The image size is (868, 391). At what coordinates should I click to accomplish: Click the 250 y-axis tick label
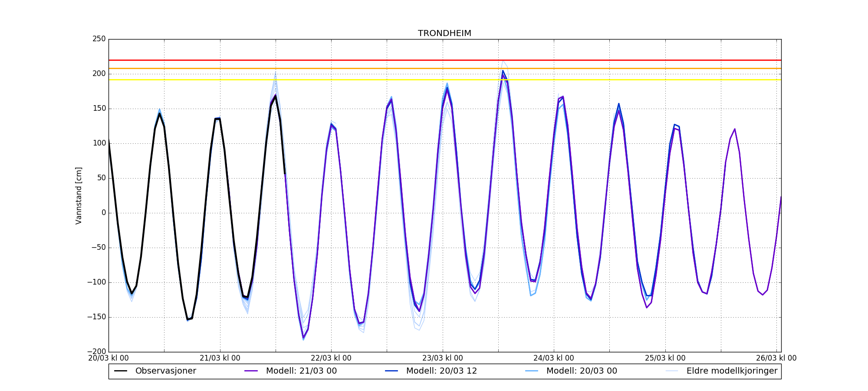tap(99, 39)
